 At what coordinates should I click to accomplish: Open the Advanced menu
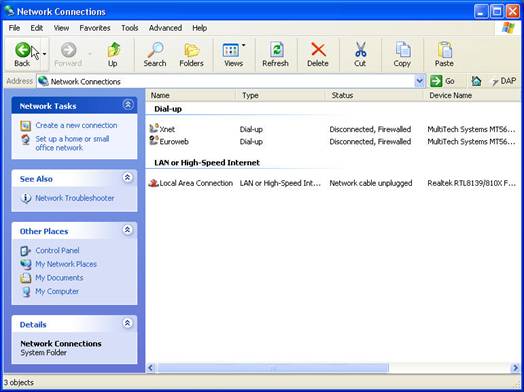pos(165,28)
